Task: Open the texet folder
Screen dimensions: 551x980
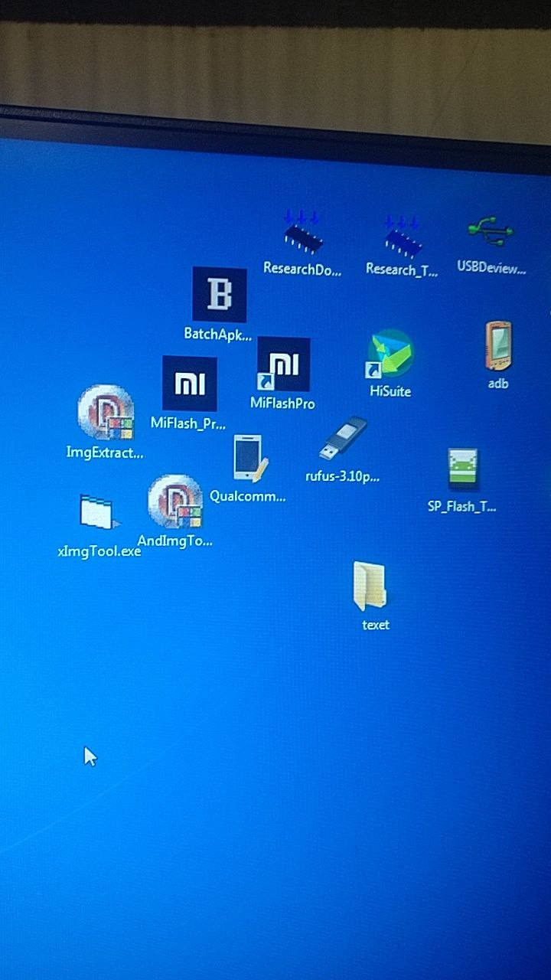Action: 370,586
